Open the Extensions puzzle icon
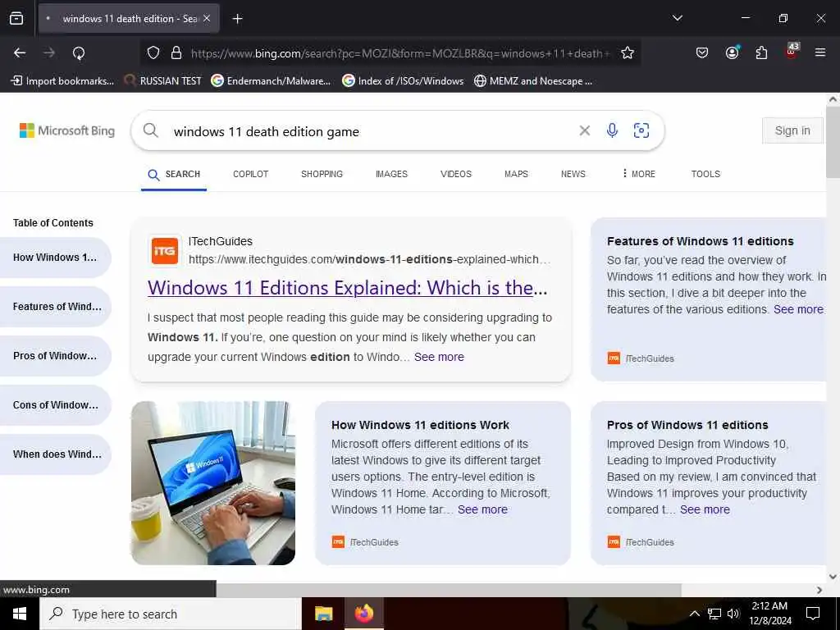This screenshot has height=630, width=840. pyautogui.click(x=761, y=52)
